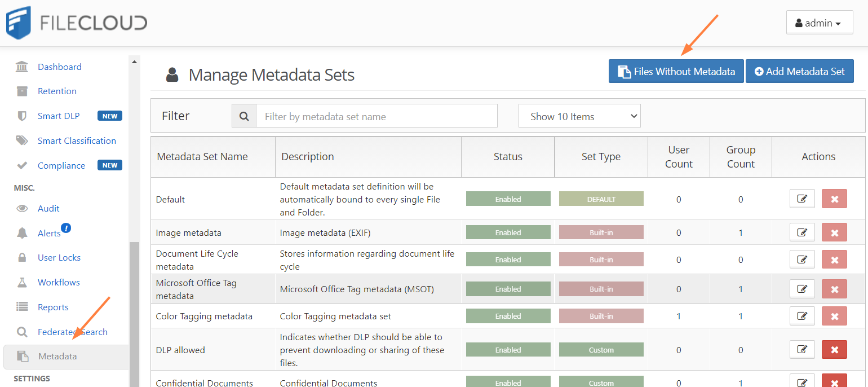This screenshot has width=868, height=387.
Task: Go to Smart DLP in sidebar
Action: (x=59, y=116)
